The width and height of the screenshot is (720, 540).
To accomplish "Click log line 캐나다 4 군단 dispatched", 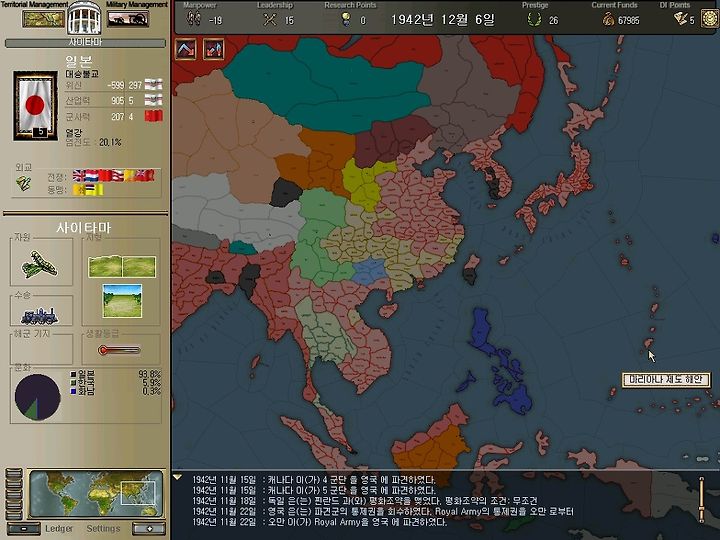I will pyautogui.click(x=314, y=480).
